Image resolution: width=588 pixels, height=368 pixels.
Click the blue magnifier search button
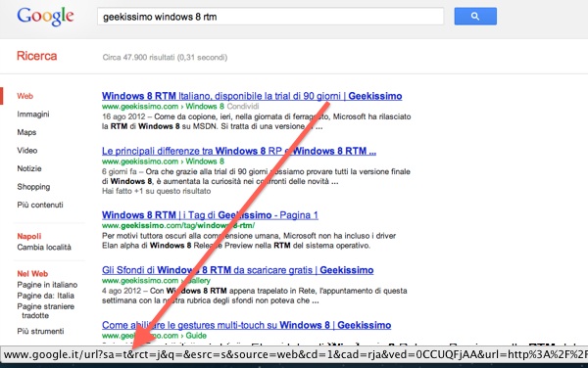(475, 16)
